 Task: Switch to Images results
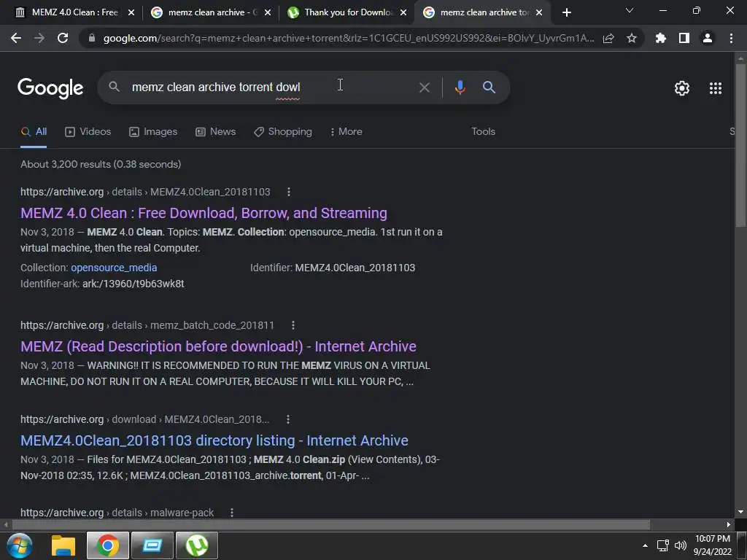153,131
